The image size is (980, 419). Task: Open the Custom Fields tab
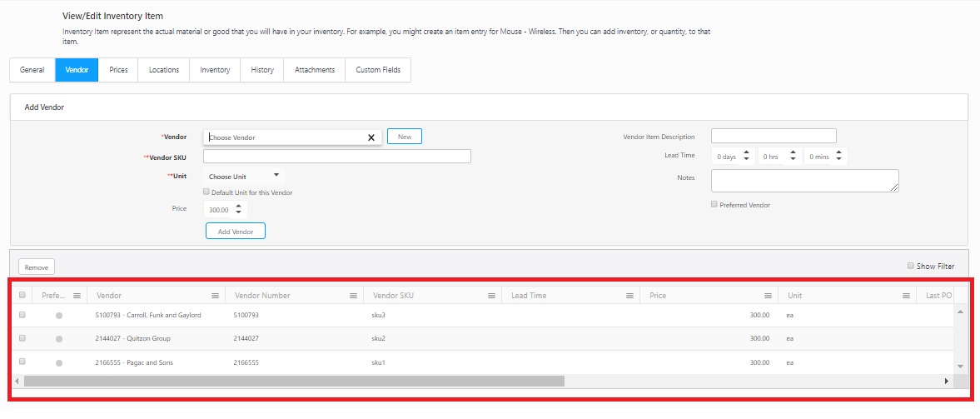tap(378, 70)
